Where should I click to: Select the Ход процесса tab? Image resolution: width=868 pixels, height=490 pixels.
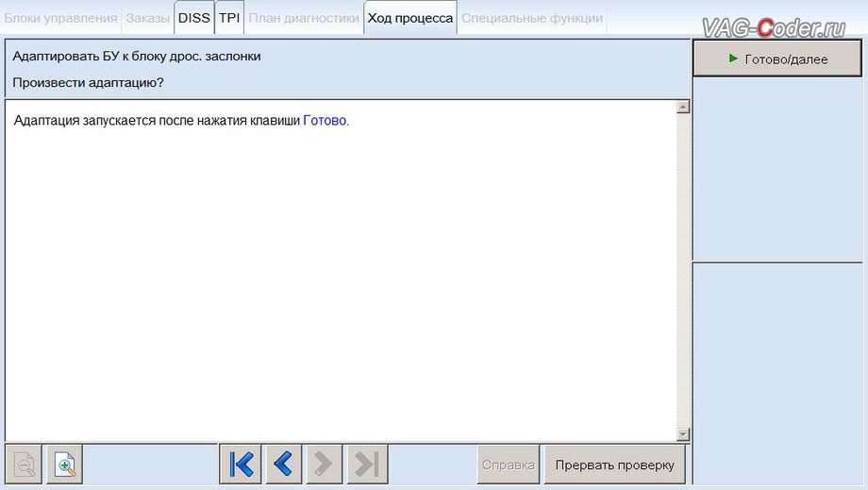pyautogui.click(x=410, y=18)
